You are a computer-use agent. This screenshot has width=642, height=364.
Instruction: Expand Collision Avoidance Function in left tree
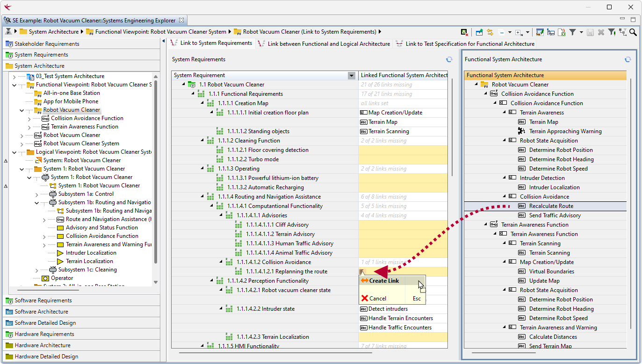[x=29, y=118]
